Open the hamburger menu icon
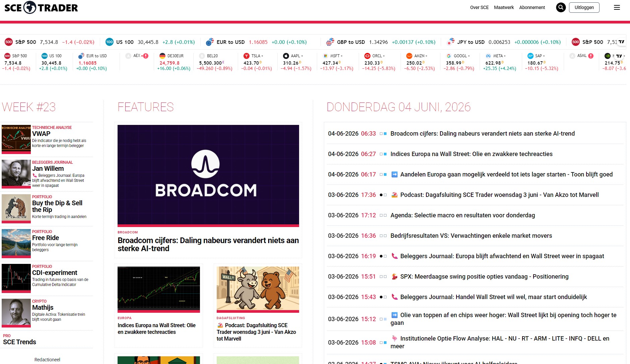Image resolution: width=630 pixels, height=364 pixels. coord(617,7)
